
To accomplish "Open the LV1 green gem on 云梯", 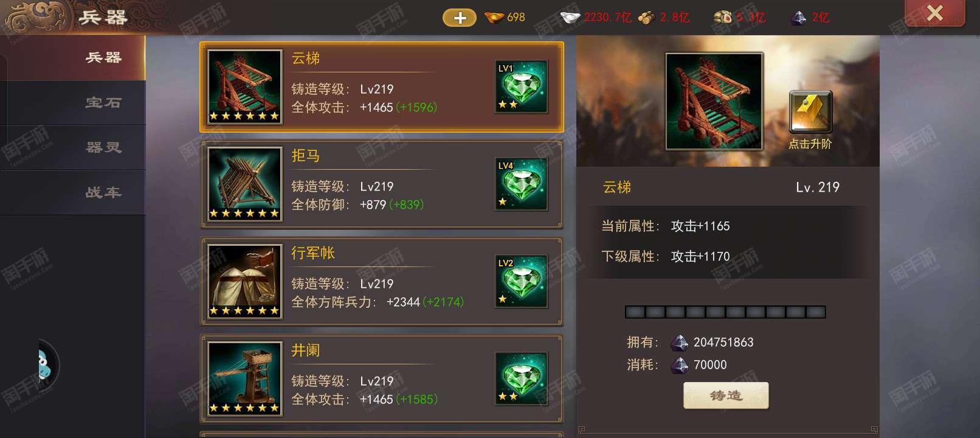I will [x=522, y=87].
